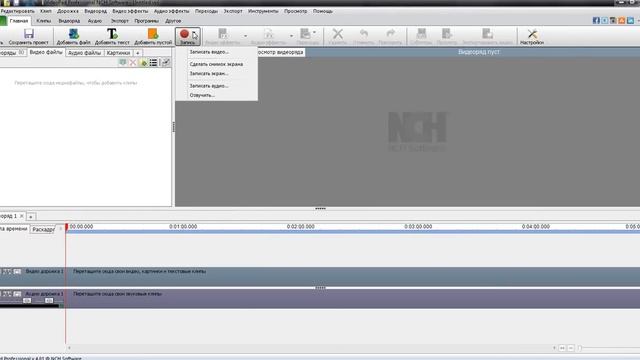The width and height of the screenshot is (640, 360).
Task: Switch to the Программы ribbon tab
Action: [x=146, y=21]
